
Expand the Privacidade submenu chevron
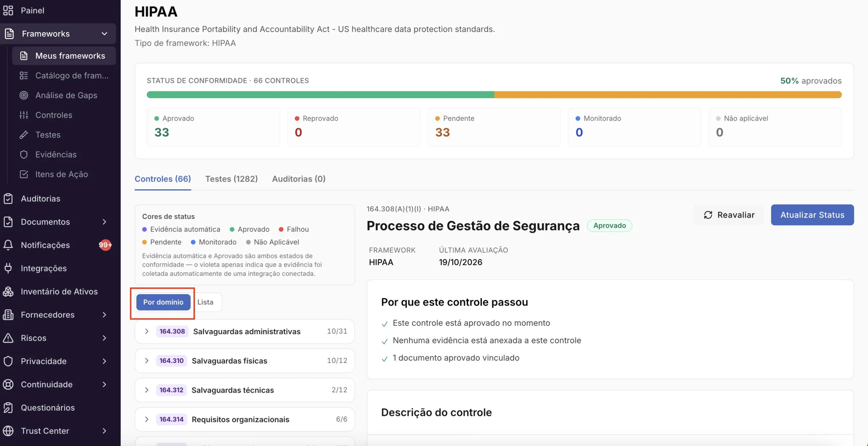[105, 361]
